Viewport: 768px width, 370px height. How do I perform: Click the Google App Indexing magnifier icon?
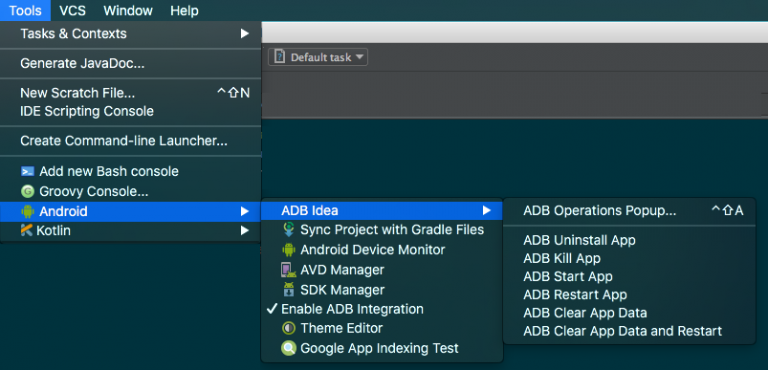pos(289,348)
